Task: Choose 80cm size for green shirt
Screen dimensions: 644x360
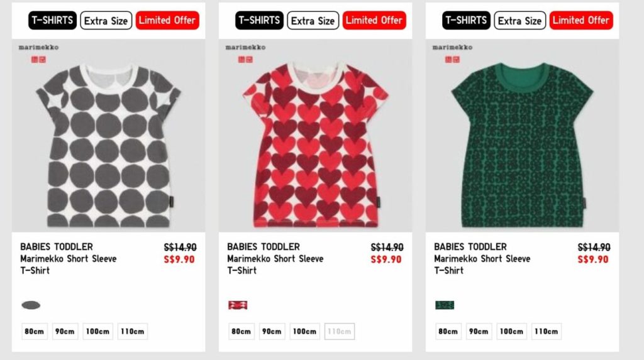Action: click(x=448, y=331)
